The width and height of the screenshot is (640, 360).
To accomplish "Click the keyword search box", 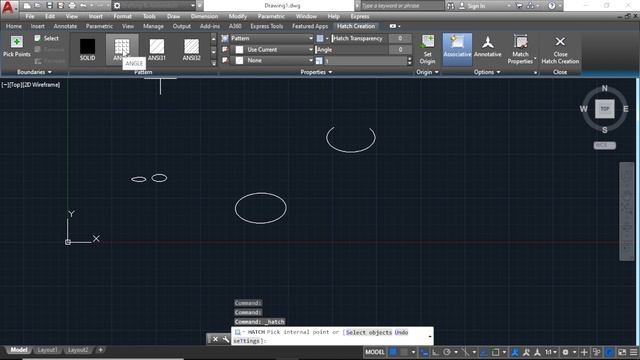I will [x=402, y=6].
